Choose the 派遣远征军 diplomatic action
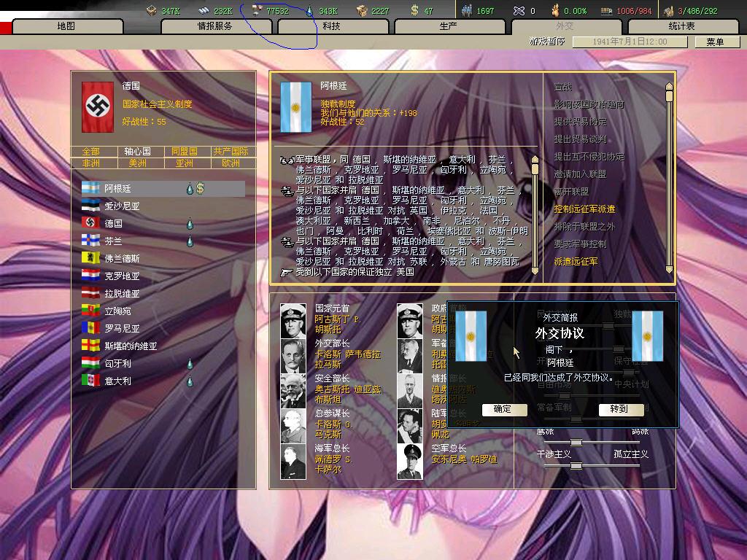Viewport: 747px width, 560px height. [x=575, y=262]
